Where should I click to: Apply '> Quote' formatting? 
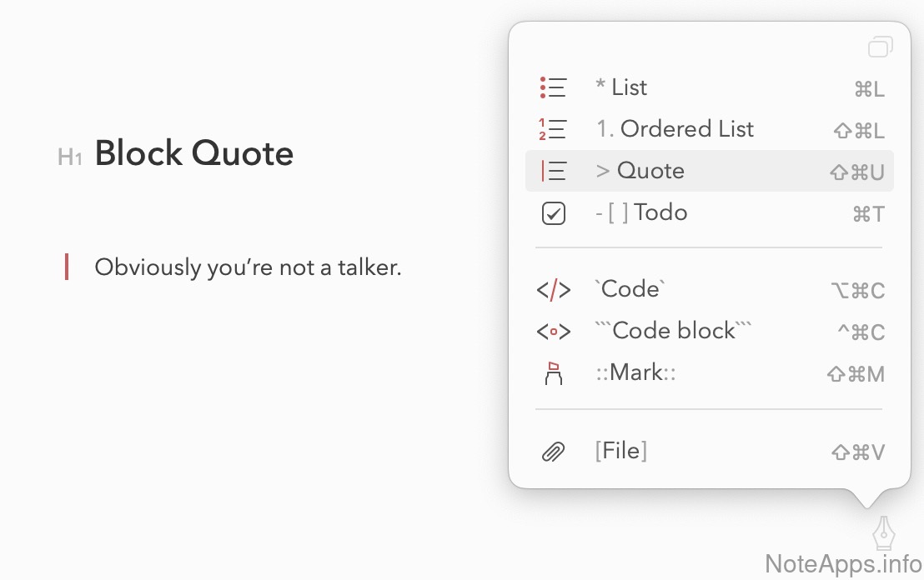640,171
